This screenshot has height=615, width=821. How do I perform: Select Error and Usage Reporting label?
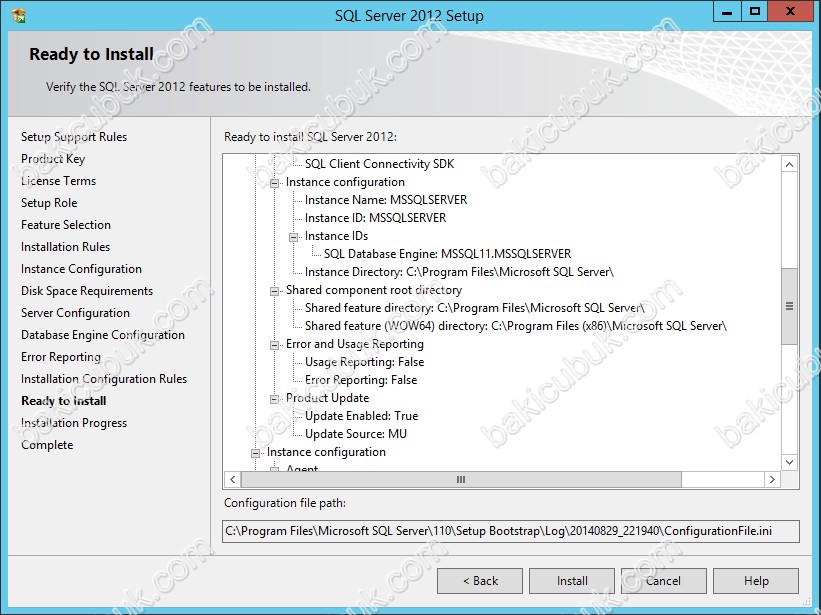pos(354,344)
